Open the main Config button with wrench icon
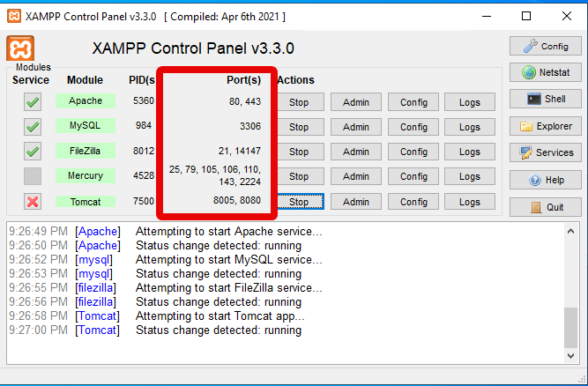The width and height of the screenshot is (588, 386). 546,47
